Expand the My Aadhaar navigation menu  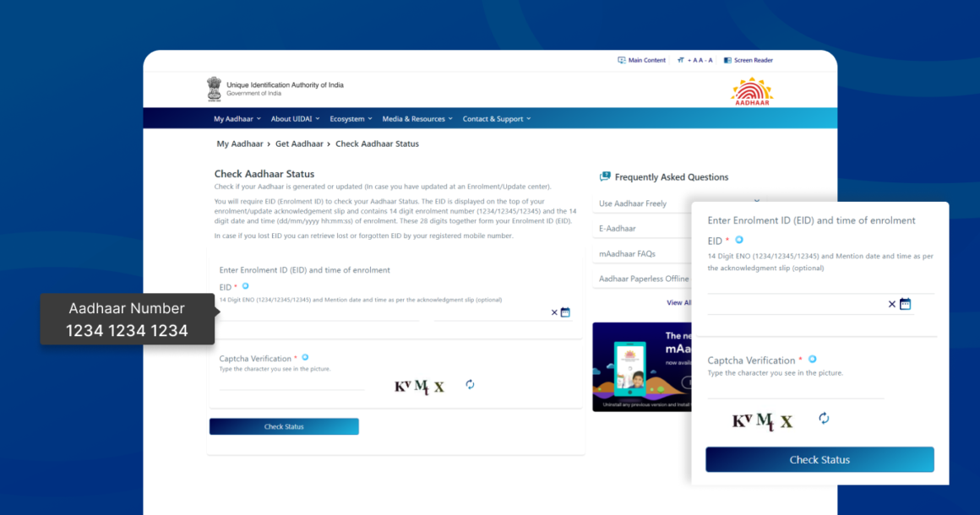[x=237, y=119]
